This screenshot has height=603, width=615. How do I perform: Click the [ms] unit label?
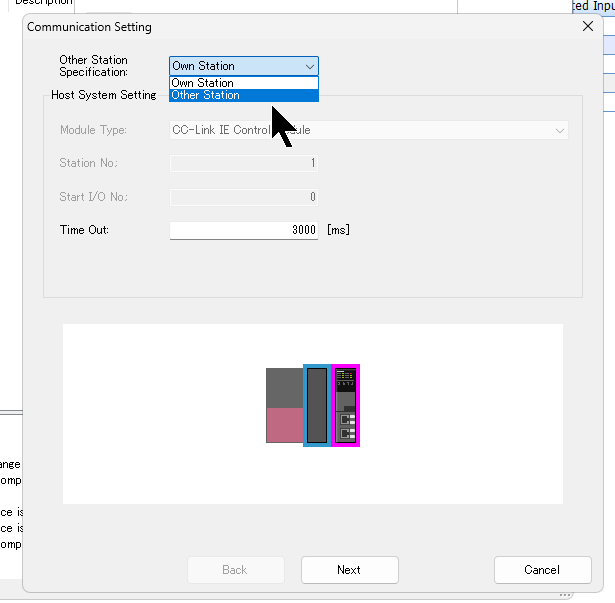[338, 230]
